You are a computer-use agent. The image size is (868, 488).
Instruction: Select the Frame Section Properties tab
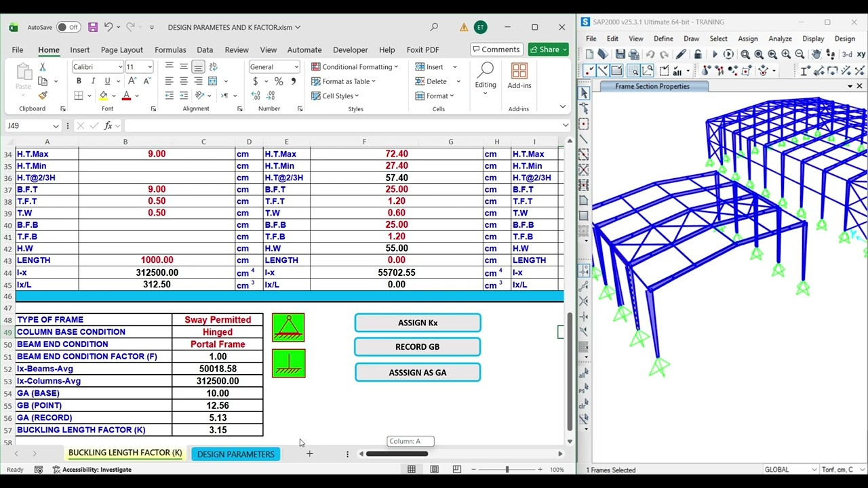652,86
